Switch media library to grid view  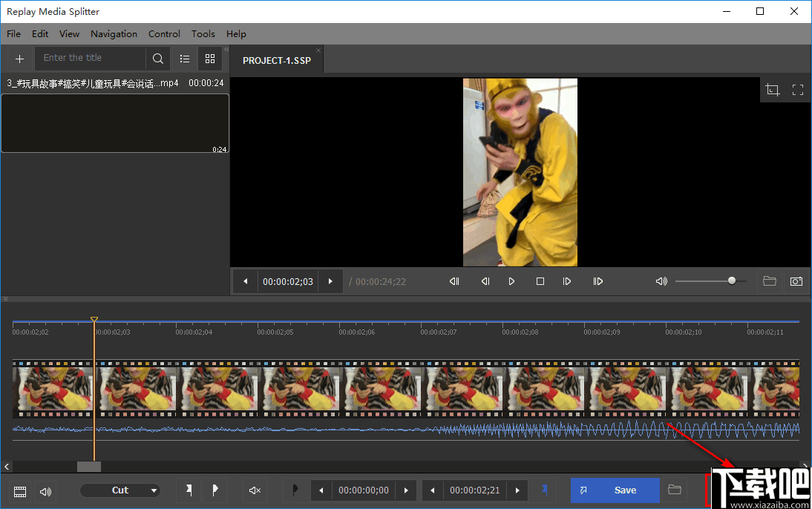pos(210,59)
